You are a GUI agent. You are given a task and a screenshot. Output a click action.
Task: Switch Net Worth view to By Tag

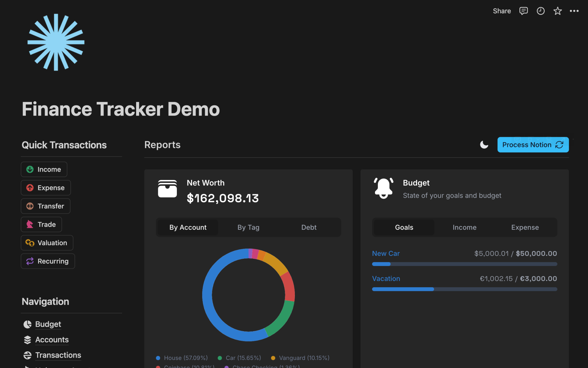coord(248,227)
